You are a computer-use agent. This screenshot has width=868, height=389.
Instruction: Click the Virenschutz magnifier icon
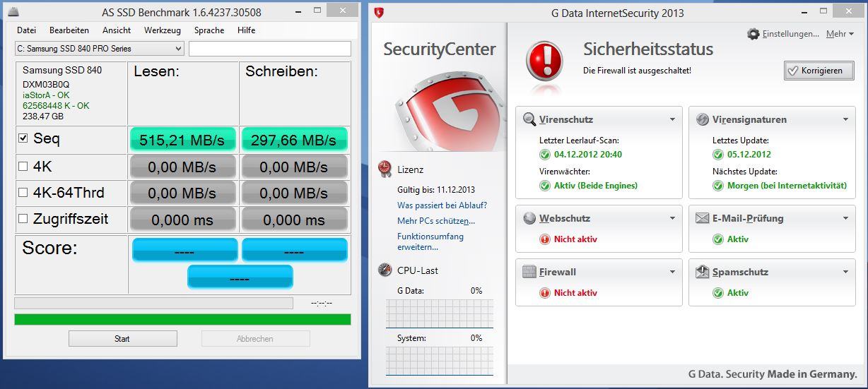(529, 119)
